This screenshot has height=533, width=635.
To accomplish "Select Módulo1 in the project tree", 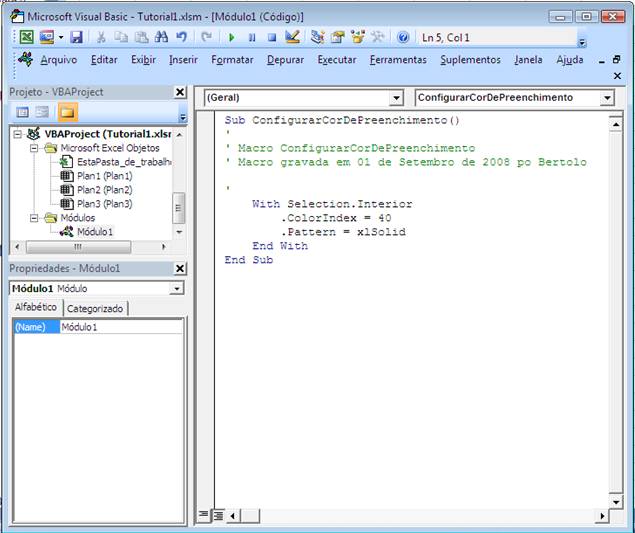I will click(95, 231).
